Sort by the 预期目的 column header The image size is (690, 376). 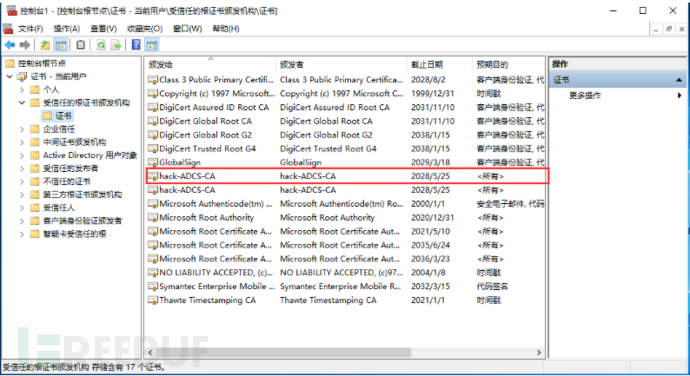coord(509,65)
